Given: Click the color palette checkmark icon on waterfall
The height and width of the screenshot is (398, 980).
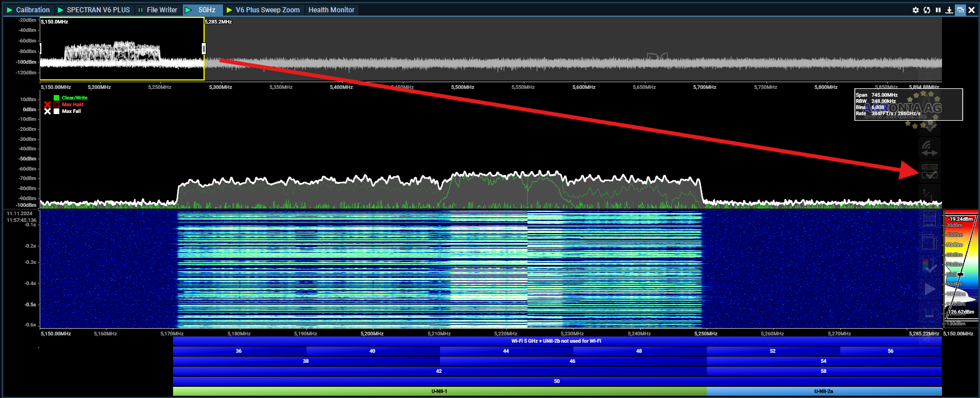Looking at the screenshot, I should (x=929, y=266).
